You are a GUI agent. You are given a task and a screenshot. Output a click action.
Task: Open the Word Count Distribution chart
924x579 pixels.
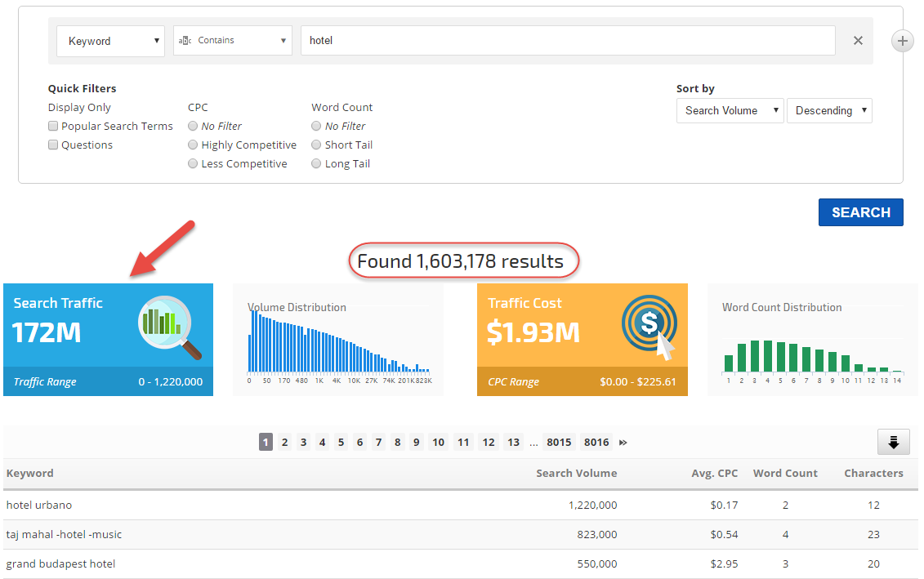click(812, 343)
